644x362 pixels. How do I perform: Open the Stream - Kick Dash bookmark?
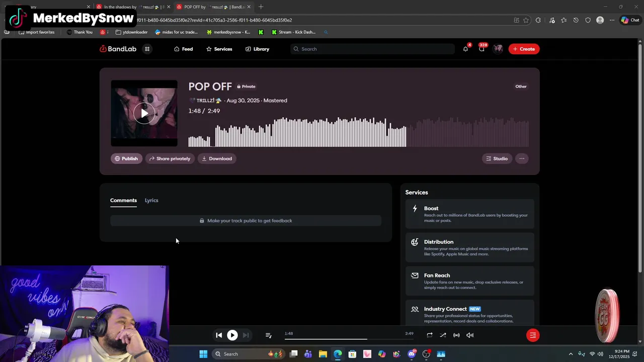tap(293, 32)
